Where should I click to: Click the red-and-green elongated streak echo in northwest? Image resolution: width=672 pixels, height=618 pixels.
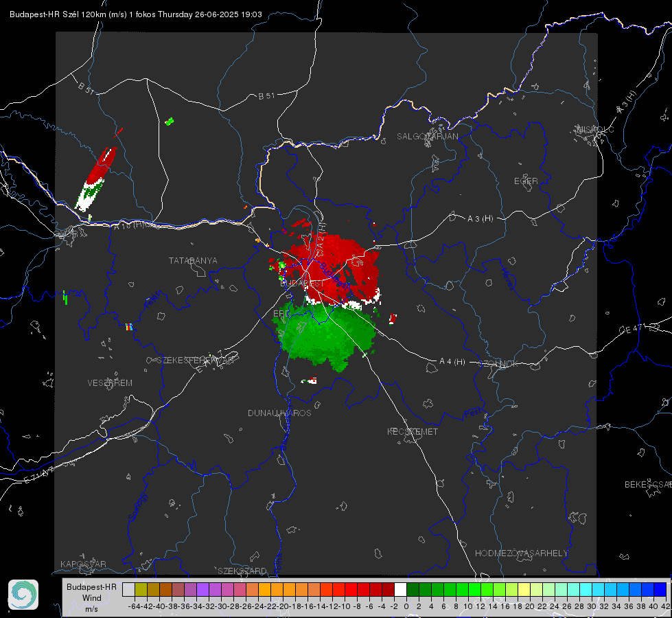tap(96, 178)
